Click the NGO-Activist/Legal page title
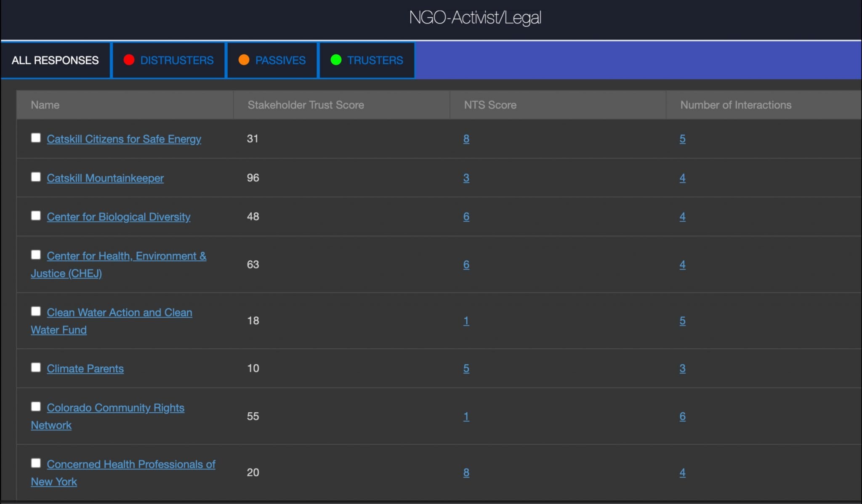The image size is (862, 504). coord(475,18)
